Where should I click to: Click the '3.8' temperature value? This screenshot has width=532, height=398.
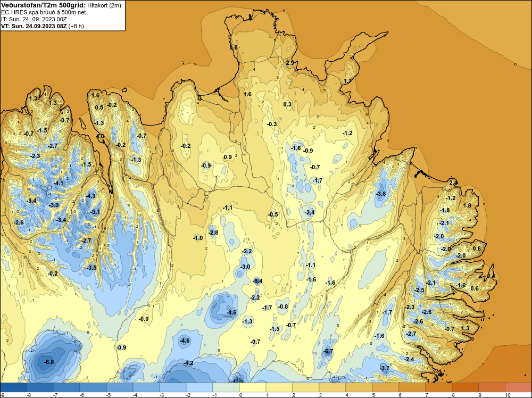tap(234, 47)
